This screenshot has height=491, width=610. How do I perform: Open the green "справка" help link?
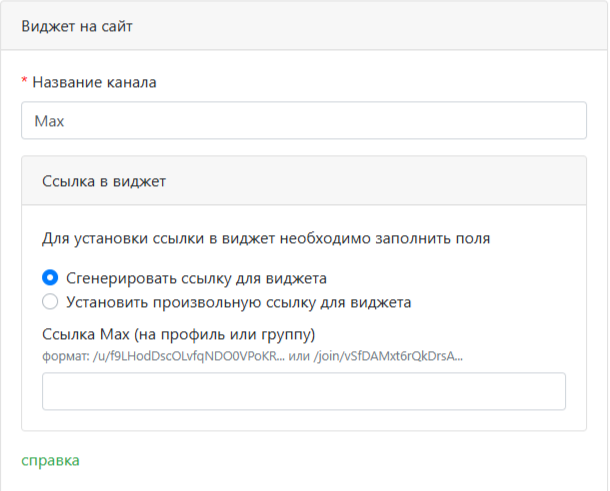(50, 460)
